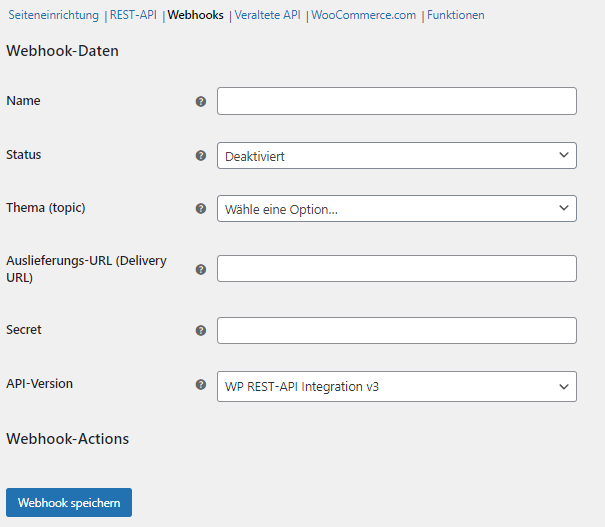Viewport: 605px width, 527px height.
Task: Focus the Name text field
Action: [397, 101]
